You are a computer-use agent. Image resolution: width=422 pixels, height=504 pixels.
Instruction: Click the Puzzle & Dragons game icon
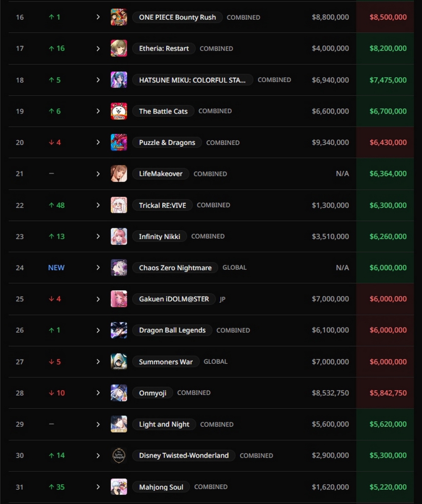pos(119,142)
